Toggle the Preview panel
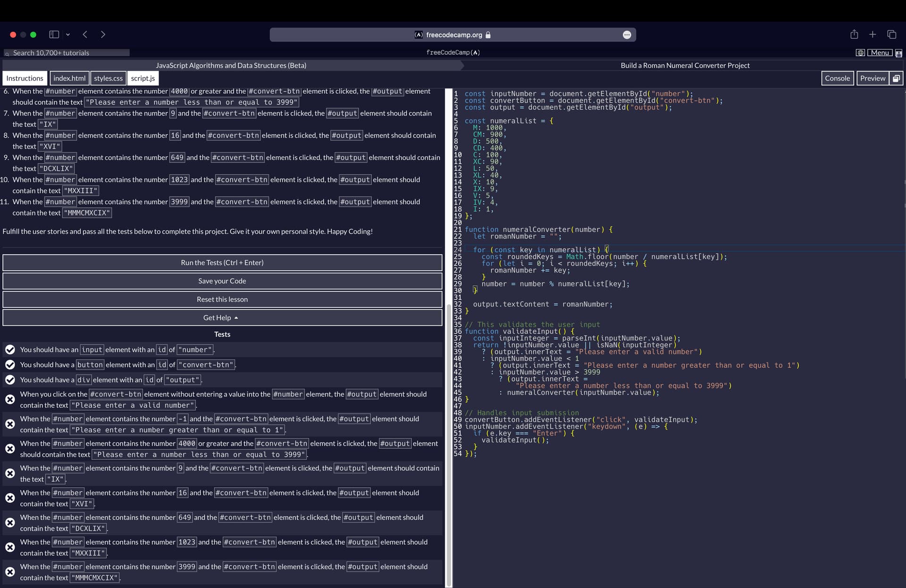 [x=872, y=78]
